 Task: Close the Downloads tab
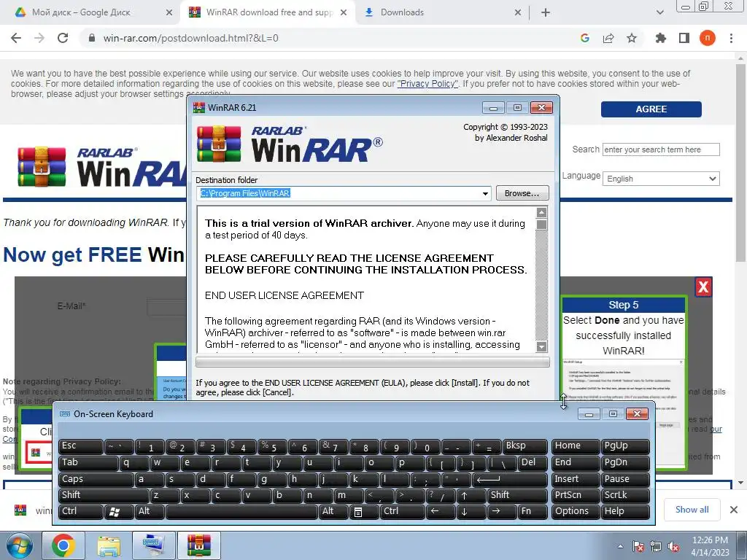(518, 12)
